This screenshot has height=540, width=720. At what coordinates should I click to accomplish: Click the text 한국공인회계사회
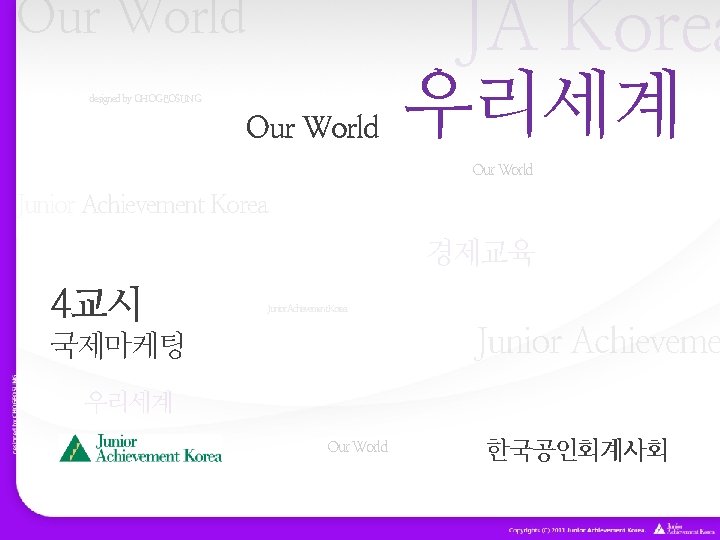(576, 450)
